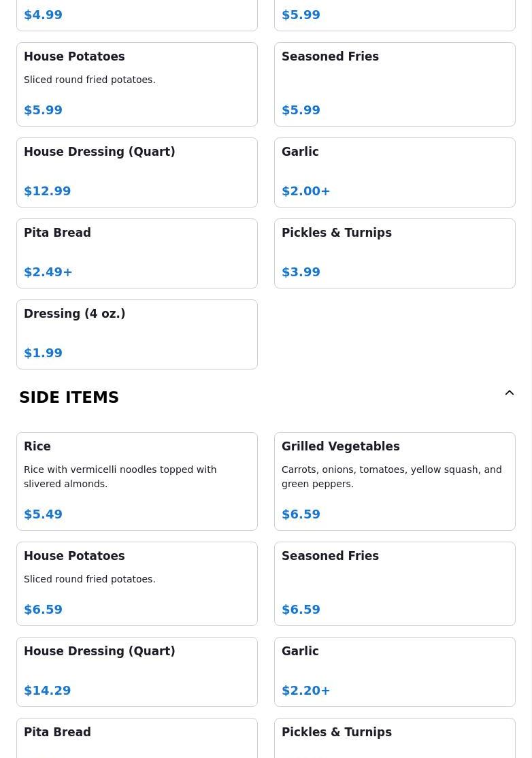Click the $4.99 item at top left
Viewport: 532px width, 758px height.
tap(44, 15)
